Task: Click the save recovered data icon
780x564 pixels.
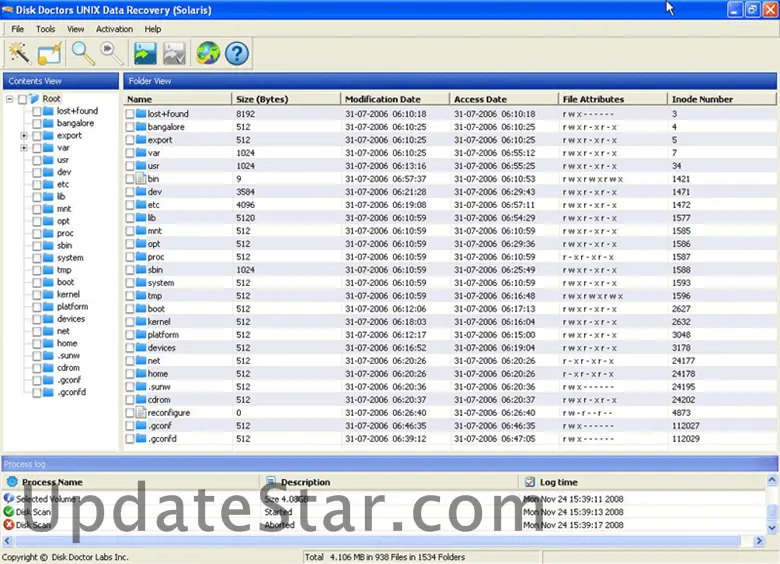Action: coord(145,53)
